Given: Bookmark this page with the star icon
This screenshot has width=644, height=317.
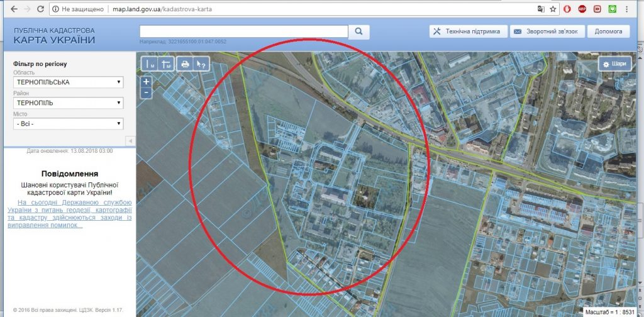Looking at the screenshot, I should (553, 9).
